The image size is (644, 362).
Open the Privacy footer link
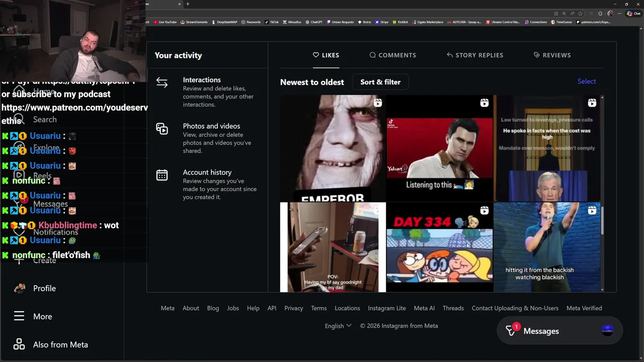(x=293, y=308)
